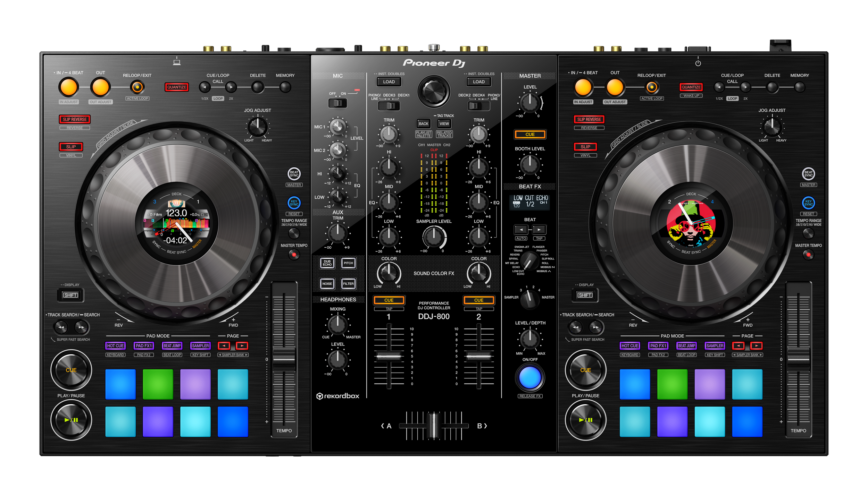Select left deck HOT CUE pad mode
The image size is (868, 496).
pyautogui.click(x=115, y=346)
